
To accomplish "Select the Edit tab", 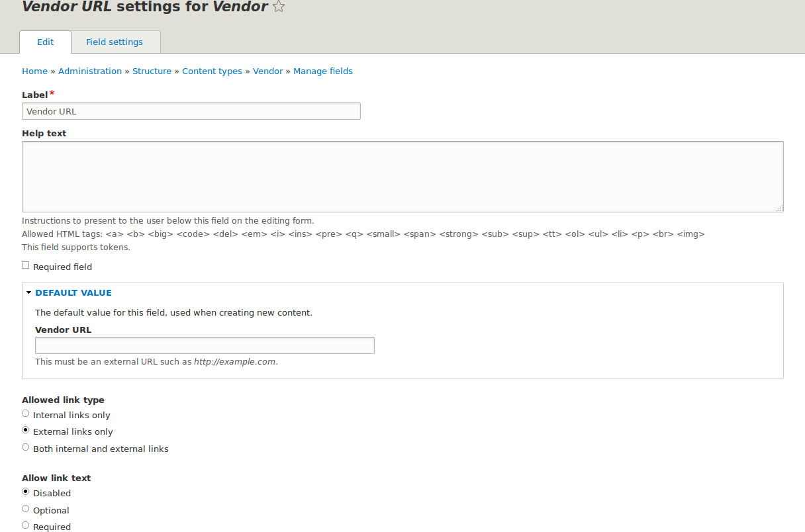I will [44, 42].
